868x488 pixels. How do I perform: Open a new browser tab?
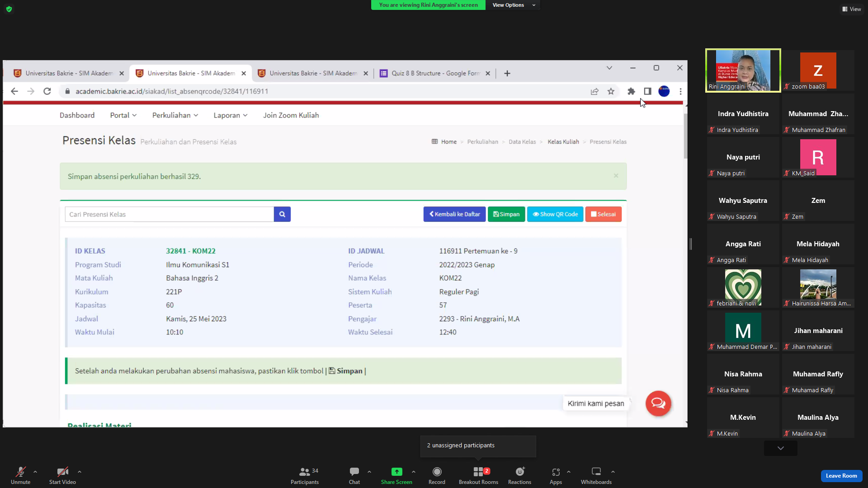coord(507,73)
